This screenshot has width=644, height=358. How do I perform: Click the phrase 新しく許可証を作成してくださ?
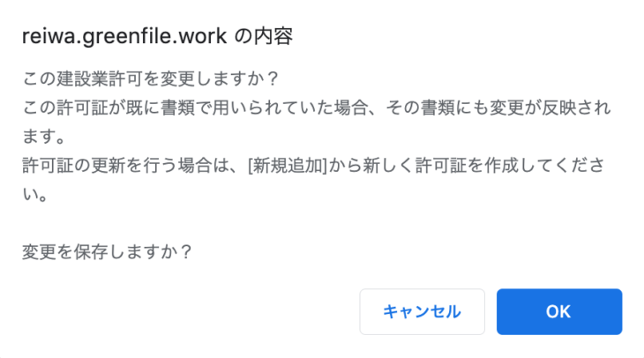[x=484, y=166]
